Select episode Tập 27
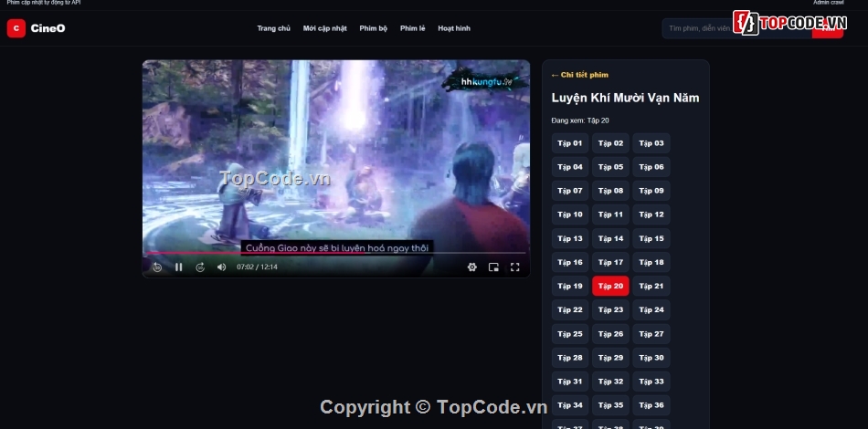Screen dimensions: 868x429 point(651,334)
